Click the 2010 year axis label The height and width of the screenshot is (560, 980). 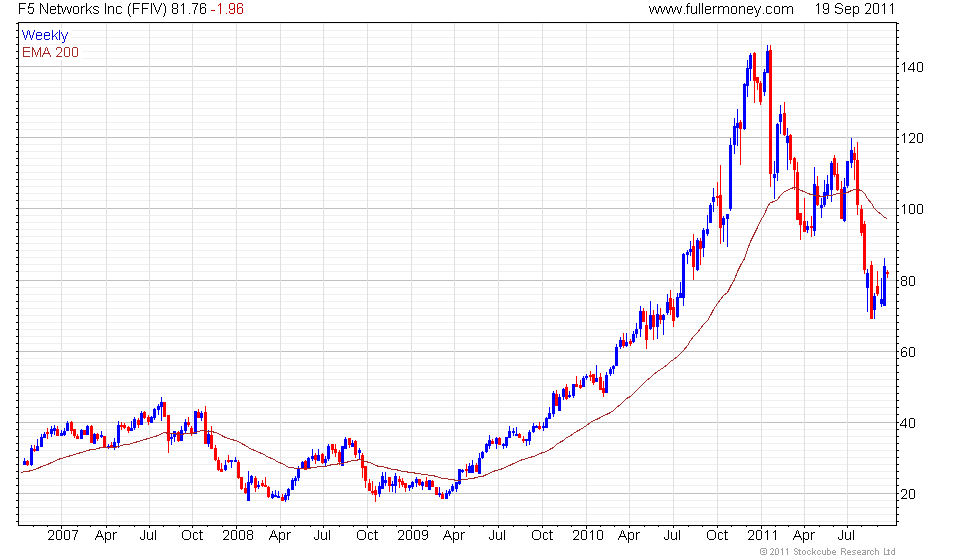click(588, 535)
